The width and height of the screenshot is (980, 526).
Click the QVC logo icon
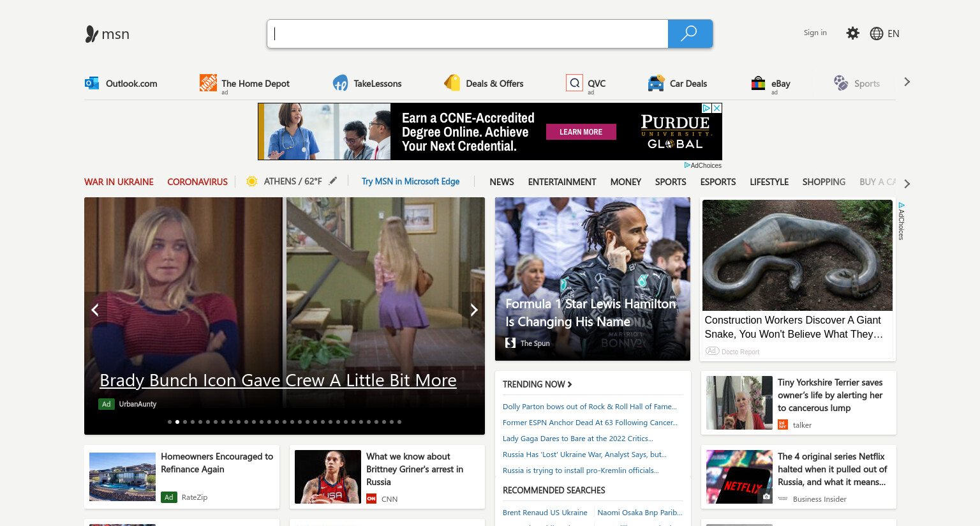click(x=574, y=83)
